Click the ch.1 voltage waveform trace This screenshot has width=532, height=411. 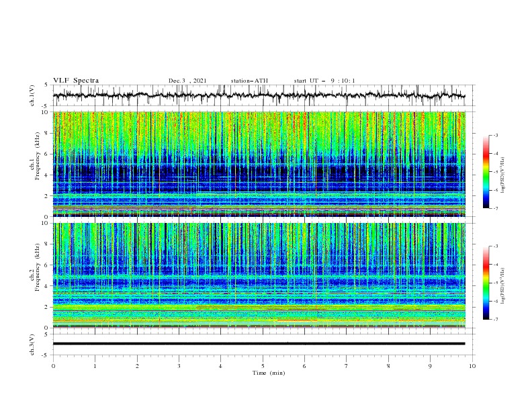pyautogui.click(x=259, y=95)
